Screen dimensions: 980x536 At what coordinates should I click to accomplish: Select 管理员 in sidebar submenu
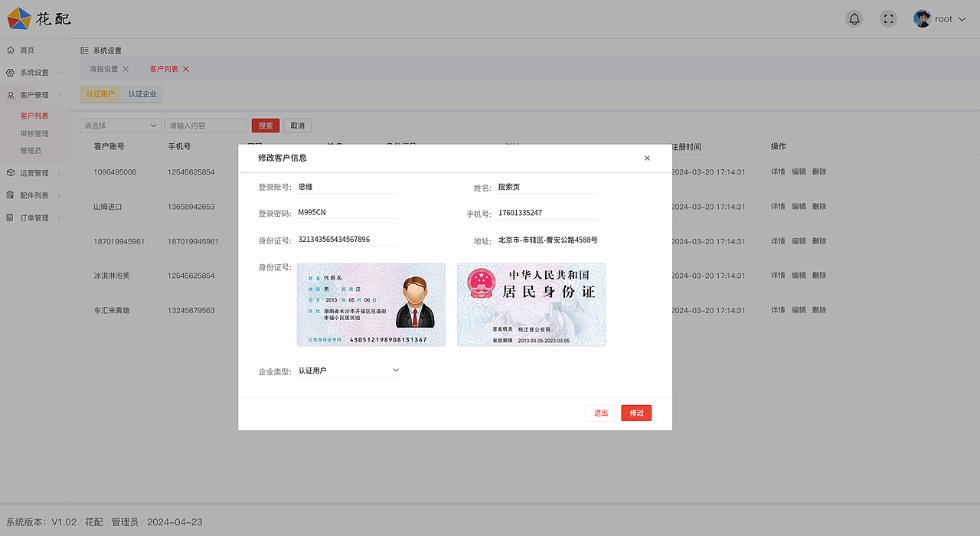tap(31, 151)
